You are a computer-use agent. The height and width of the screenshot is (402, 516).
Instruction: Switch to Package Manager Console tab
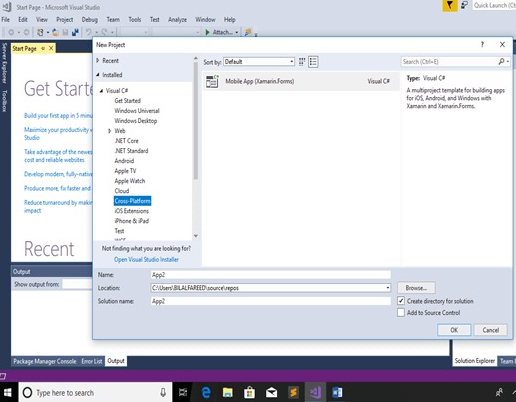(x=45, y=361)
